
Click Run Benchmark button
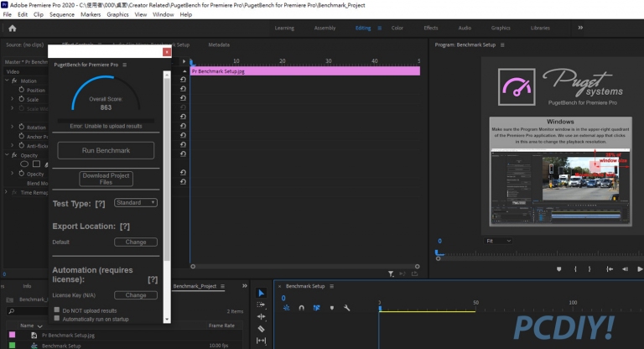106,150
